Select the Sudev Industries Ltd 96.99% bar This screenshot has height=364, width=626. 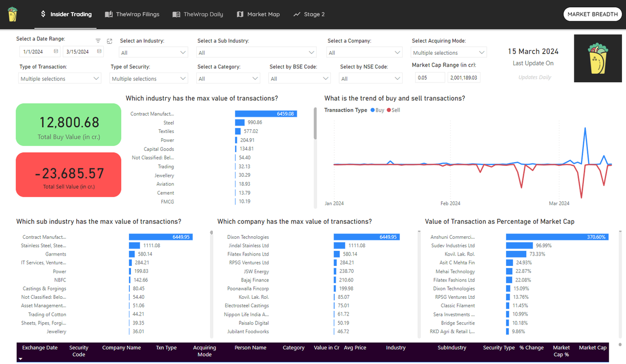[x=519, y=246]
